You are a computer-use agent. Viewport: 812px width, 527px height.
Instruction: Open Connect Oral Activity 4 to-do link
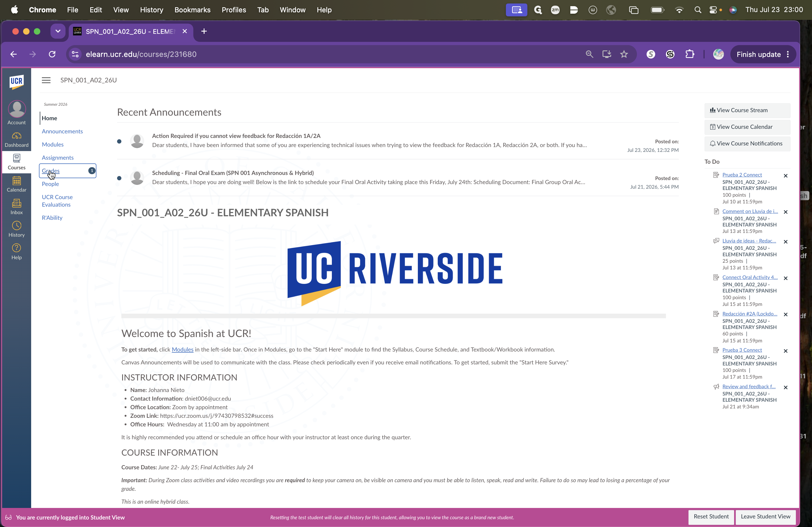[x=750, y=277]
